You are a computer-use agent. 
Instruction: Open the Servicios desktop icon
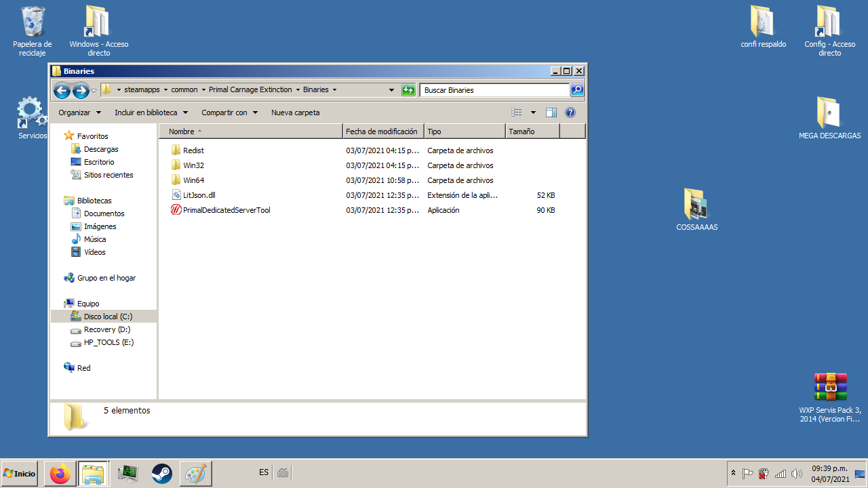tap(32, 118)
